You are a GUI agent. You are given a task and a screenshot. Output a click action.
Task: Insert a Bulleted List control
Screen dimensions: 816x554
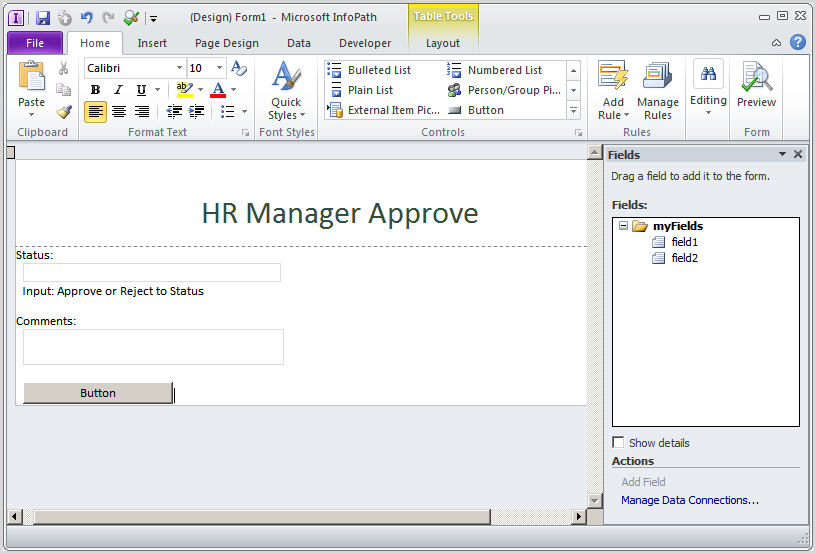(x=369, y=70)
